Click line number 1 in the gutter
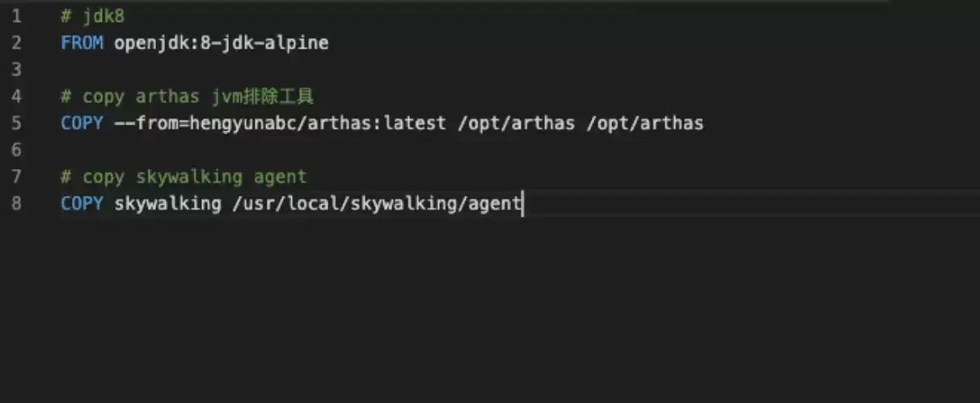 click(x=16, y=16)
